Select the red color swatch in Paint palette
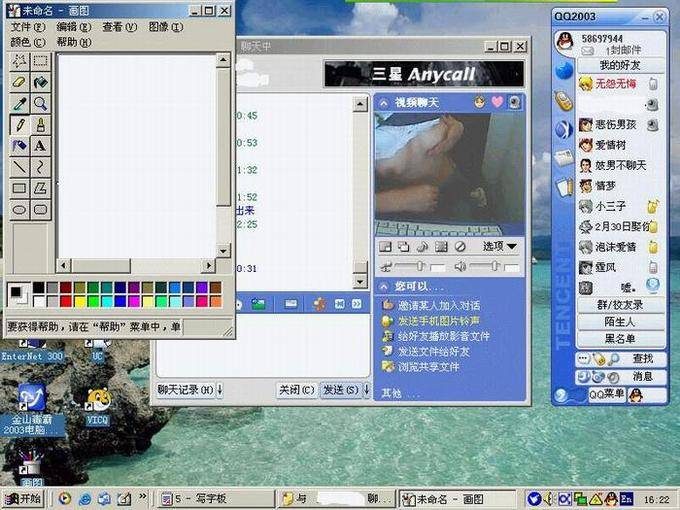This screenshot has width=680, height=510. pos(66,301)
